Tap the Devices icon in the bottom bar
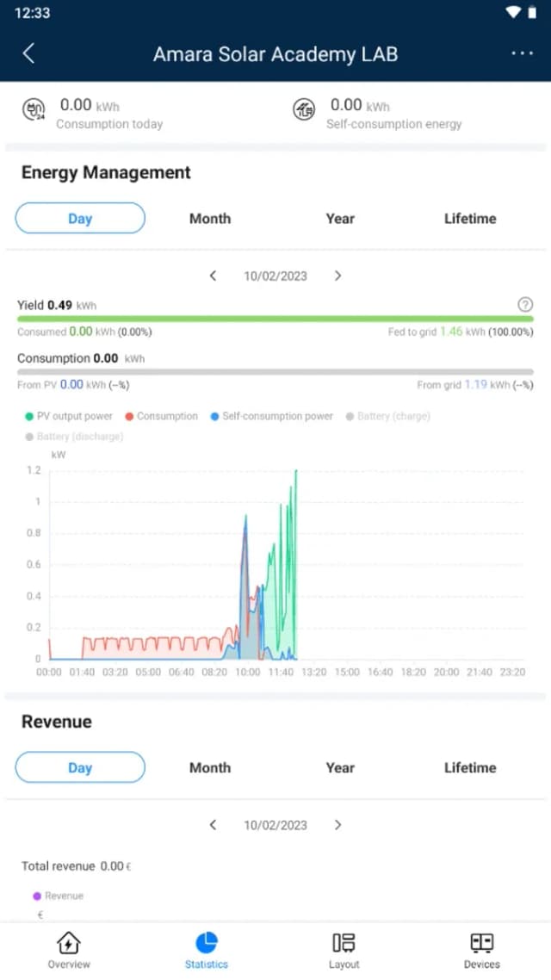 481,942
